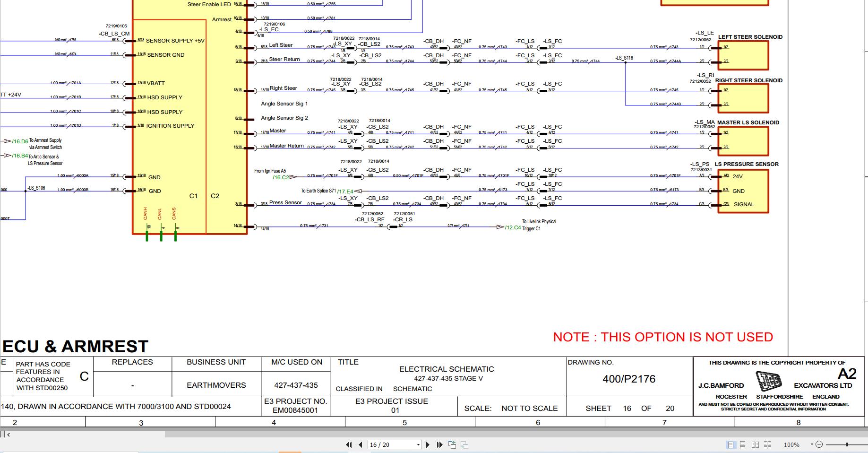868x453 pixels.
Task: Click the Previous View history icon
Action: [452, 444]
